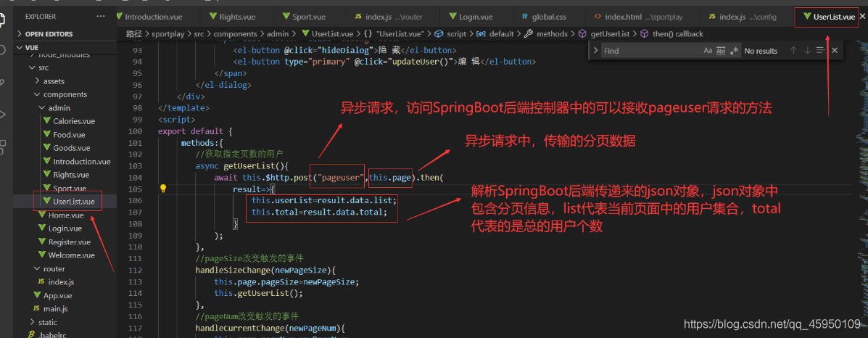
Task: Toggle Match Whole Word in Find widget
Action: pyautogui.click(x=721, y=51)
